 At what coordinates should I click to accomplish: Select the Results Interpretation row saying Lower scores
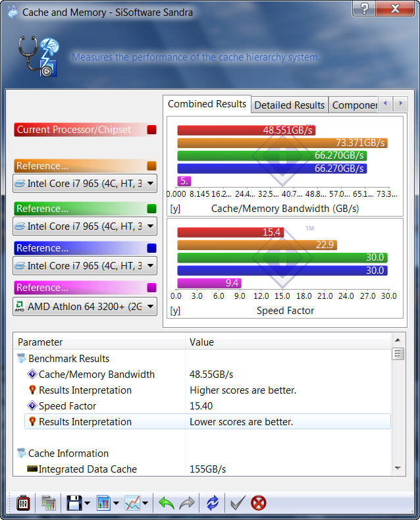[x=207, y=421]
